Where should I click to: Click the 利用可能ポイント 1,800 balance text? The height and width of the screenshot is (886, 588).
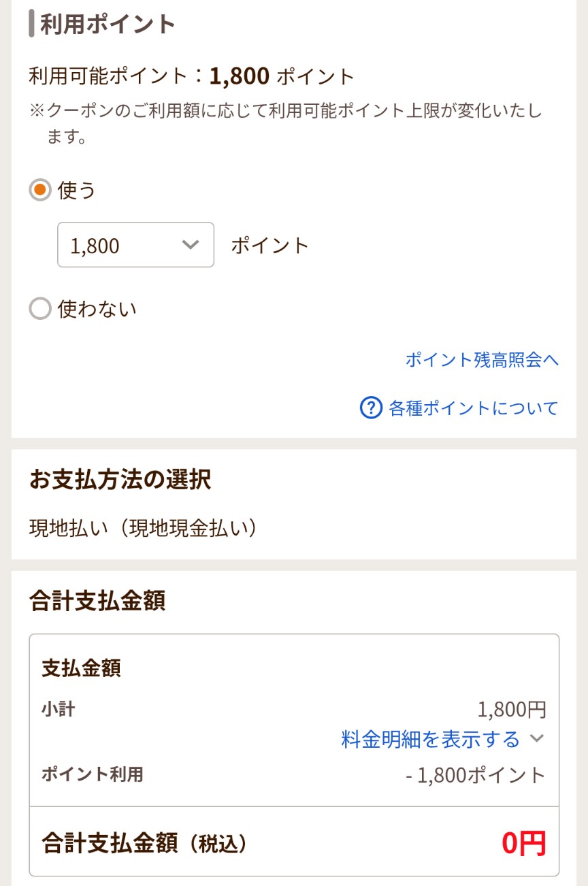tap(192, 76)
